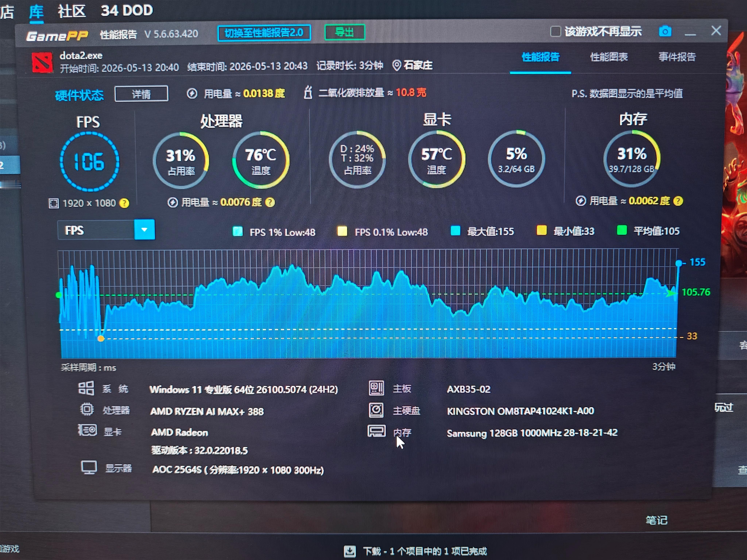
Task: Click the 处理器 CPU chip icon
Action: point(87,409)
